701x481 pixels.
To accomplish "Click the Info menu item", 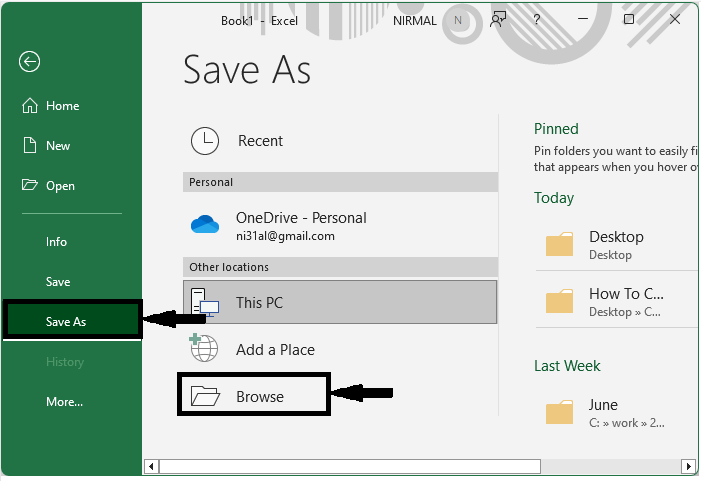I will coord(56,242).
